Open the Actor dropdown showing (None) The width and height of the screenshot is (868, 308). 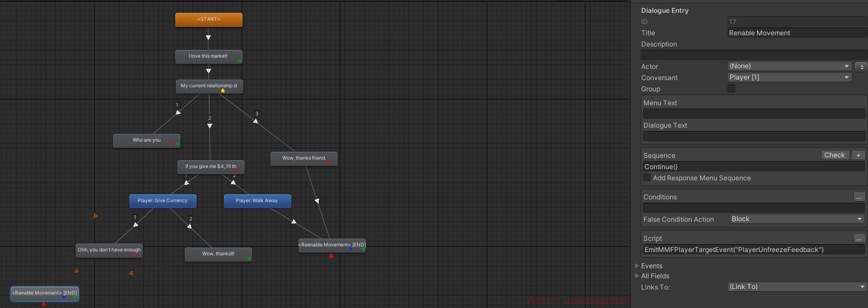coord(790,66)
